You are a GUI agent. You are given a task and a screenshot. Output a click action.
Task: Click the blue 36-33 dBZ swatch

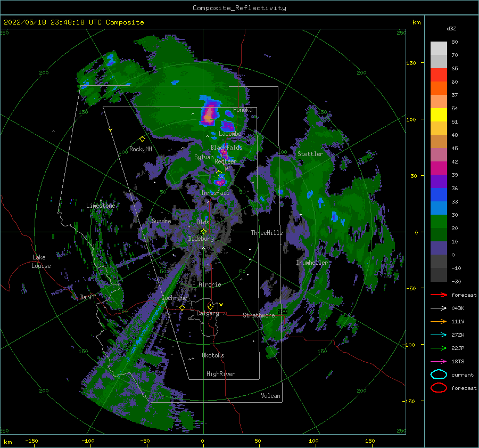pyautogui.click(x=439, y=194)
